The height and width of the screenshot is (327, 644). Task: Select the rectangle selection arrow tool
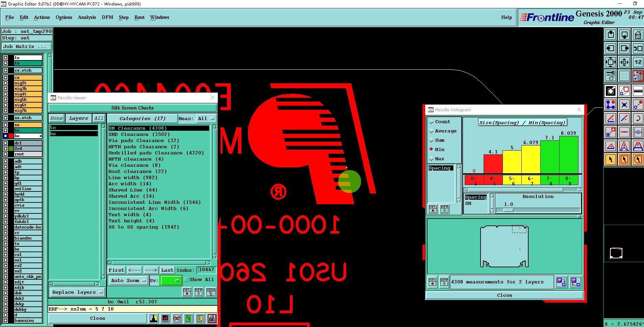point(624,160)
